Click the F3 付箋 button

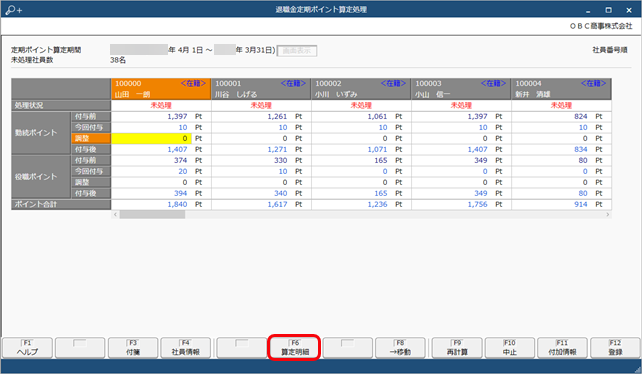tap(133, 348)
